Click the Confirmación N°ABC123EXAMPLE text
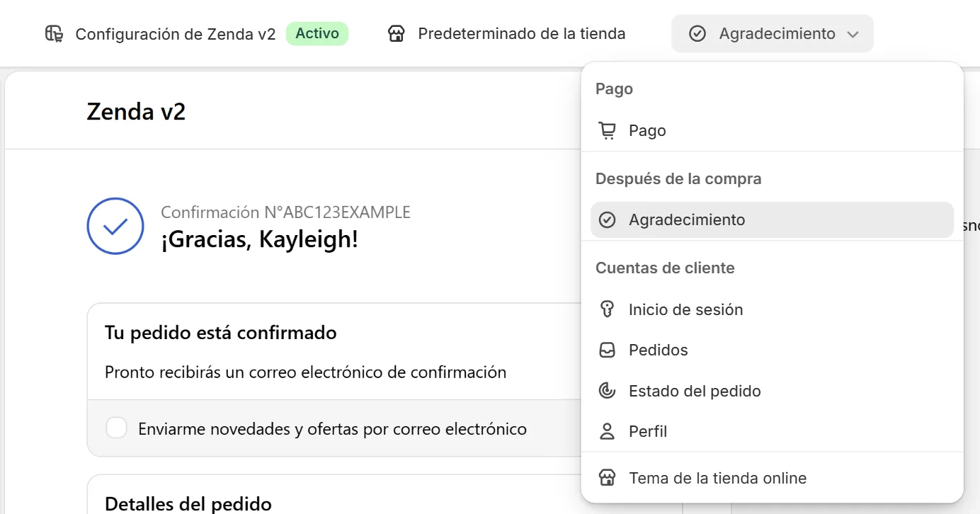The height and width of the screenshot is (514, 980). coord(285,212)
